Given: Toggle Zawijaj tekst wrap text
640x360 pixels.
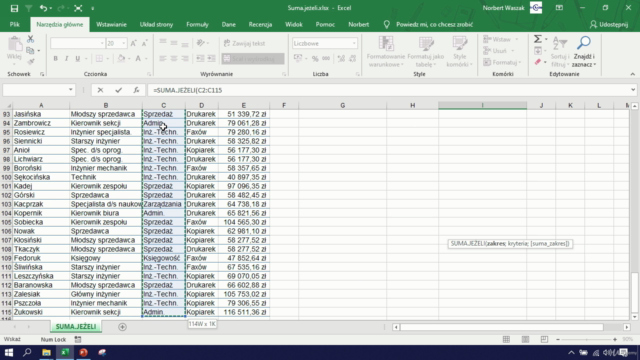Looking at the screenshot, I should pos(245,43).
